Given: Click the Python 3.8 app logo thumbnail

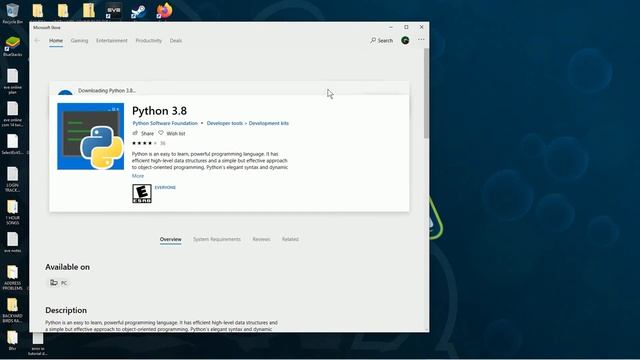Looking at the screenshot, I should point(91,136).
